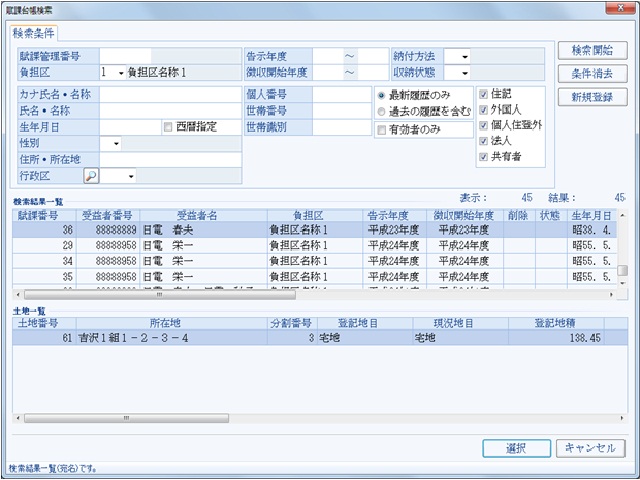
Task: Uncheck the 外国人 checkbox
Action: pos(484,111)
